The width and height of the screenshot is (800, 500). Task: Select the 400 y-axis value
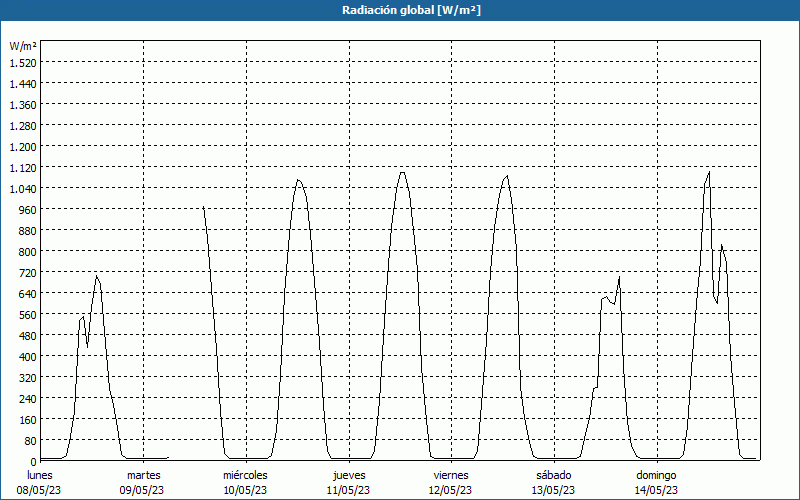28,357
